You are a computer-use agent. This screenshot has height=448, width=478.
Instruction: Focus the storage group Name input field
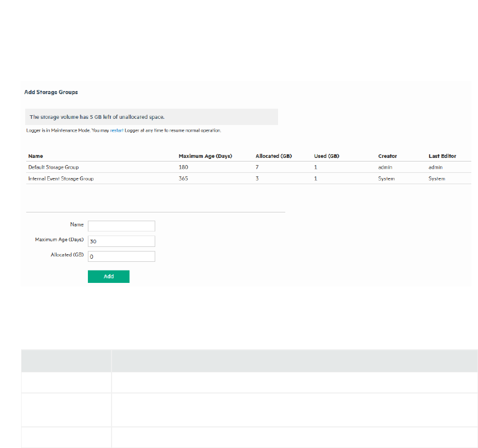[x=121, y=226]
